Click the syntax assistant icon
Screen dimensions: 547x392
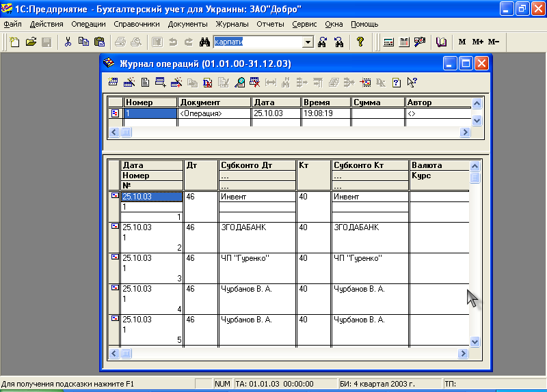(x=420, y=42)
